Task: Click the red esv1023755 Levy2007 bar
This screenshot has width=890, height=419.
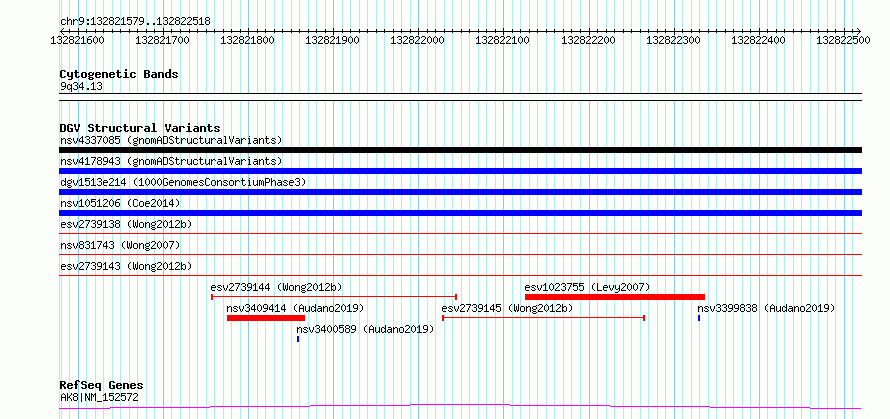Action: [x=615, y=297]
